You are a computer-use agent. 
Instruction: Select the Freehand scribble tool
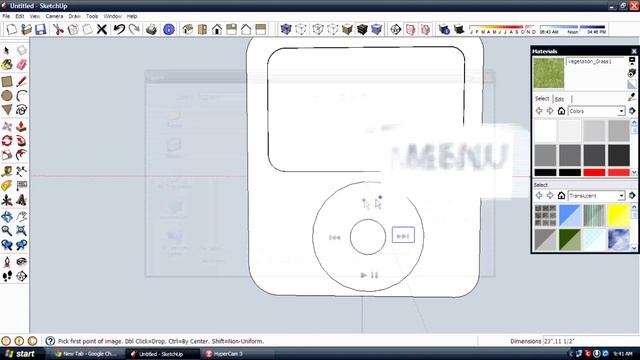[22, 110]
